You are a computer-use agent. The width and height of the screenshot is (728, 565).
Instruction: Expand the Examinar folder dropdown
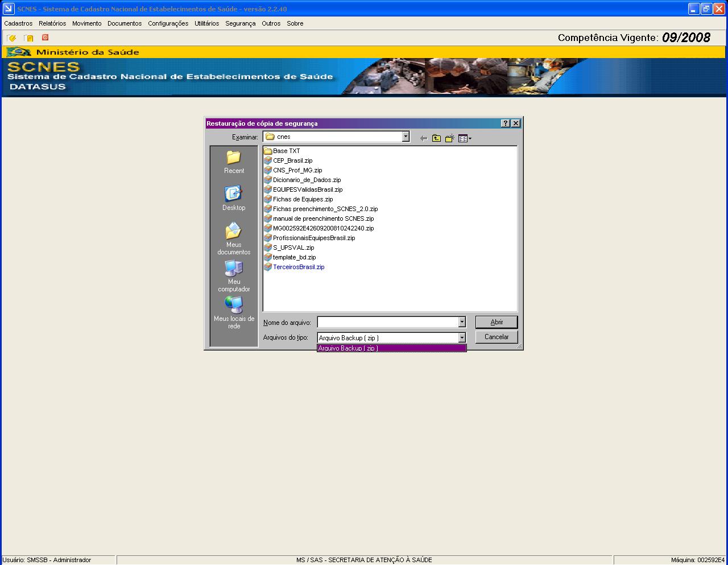(x=406, y=137)
